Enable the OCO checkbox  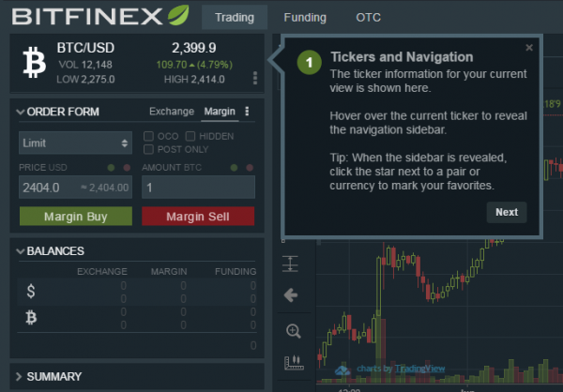(x=148, y=136)
